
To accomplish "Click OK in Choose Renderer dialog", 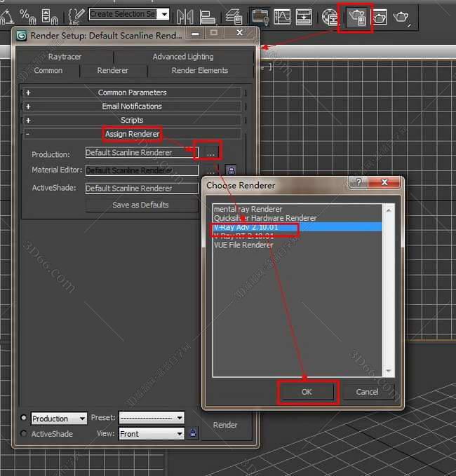I will 307,392.
